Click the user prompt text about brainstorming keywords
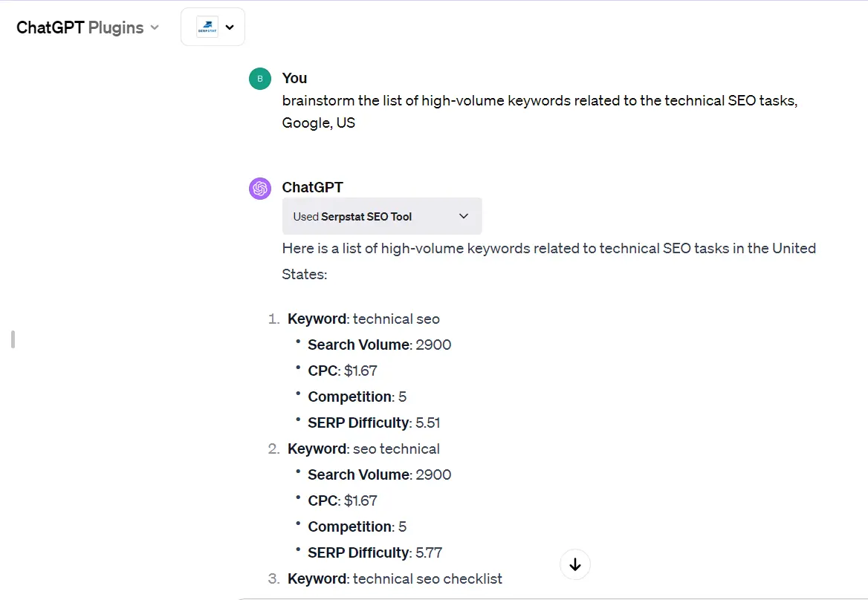The image size is (868, 600). click(540, 111)
